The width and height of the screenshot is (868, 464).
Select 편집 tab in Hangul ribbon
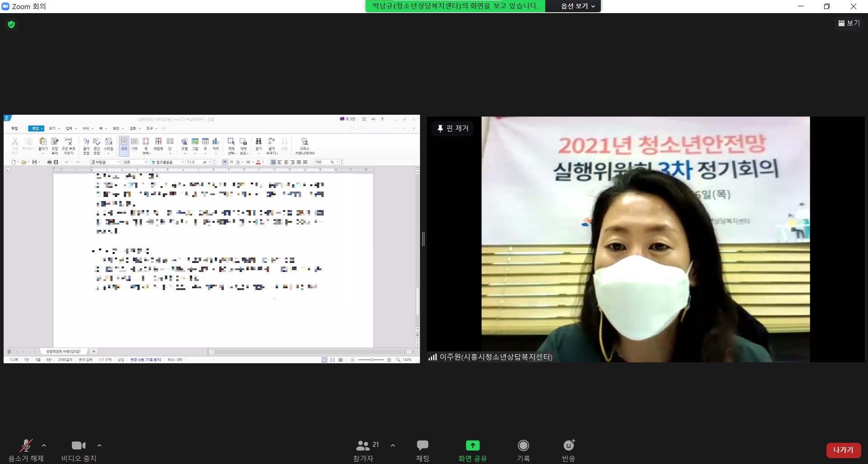tap(36, 128)
